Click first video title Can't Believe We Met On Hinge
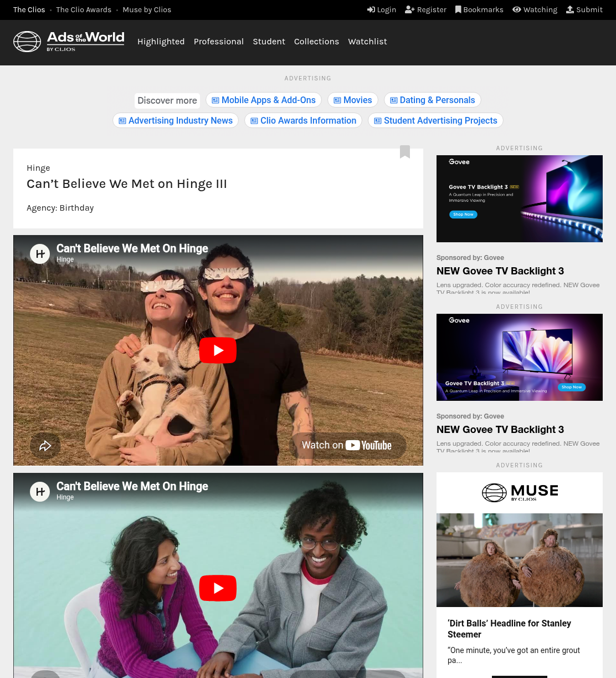The height and width of the screenshot is (678, 616). (132, 248)
